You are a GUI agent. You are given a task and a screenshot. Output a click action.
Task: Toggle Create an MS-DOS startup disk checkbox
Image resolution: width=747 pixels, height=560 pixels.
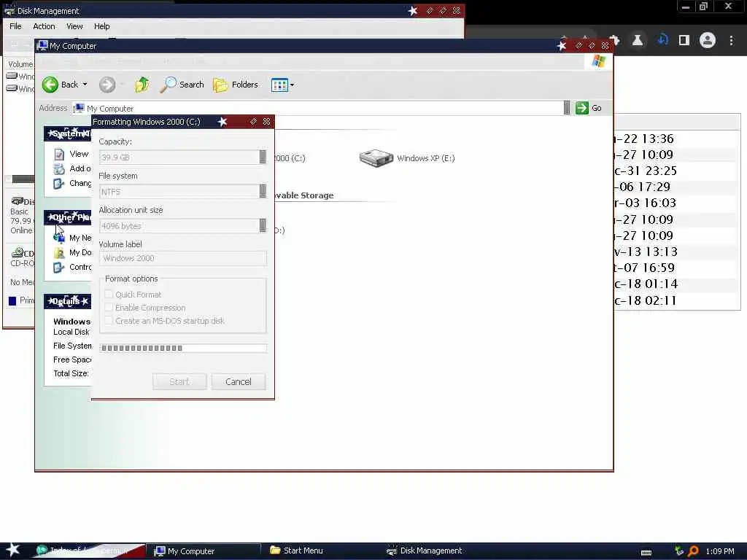coord(109,321)
